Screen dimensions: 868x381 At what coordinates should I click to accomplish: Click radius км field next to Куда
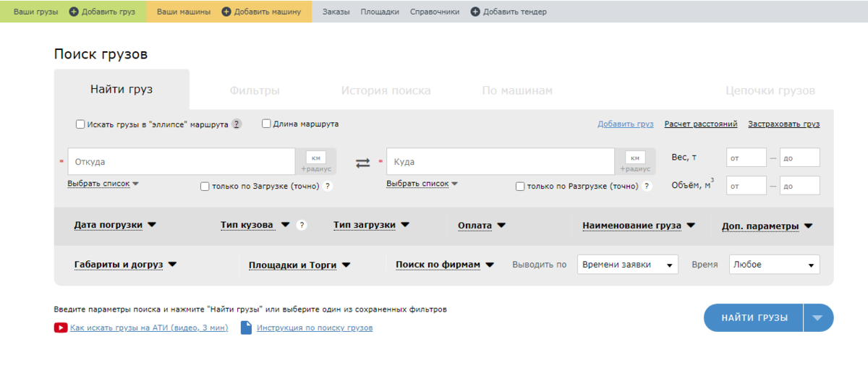tap(635, 158)
